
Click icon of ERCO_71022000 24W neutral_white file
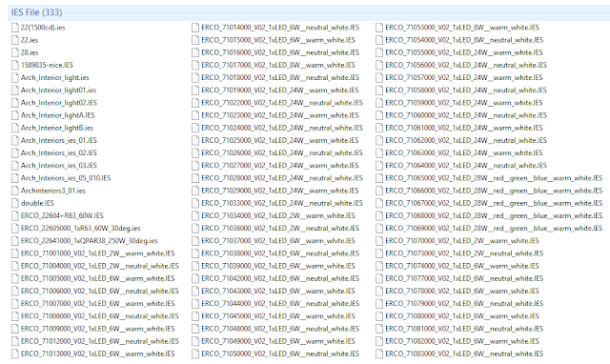(x=195, y=103)
